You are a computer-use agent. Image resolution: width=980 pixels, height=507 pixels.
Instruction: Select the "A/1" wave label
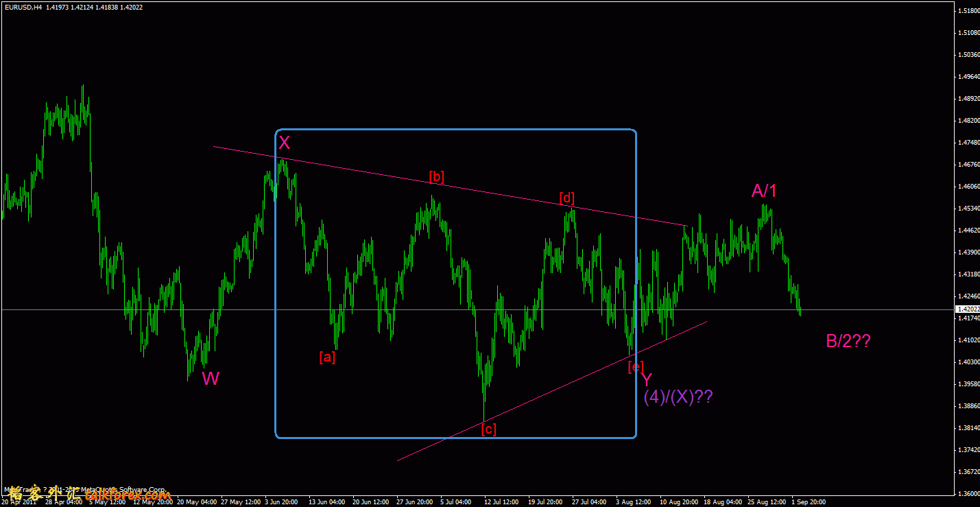pos(764,191)
